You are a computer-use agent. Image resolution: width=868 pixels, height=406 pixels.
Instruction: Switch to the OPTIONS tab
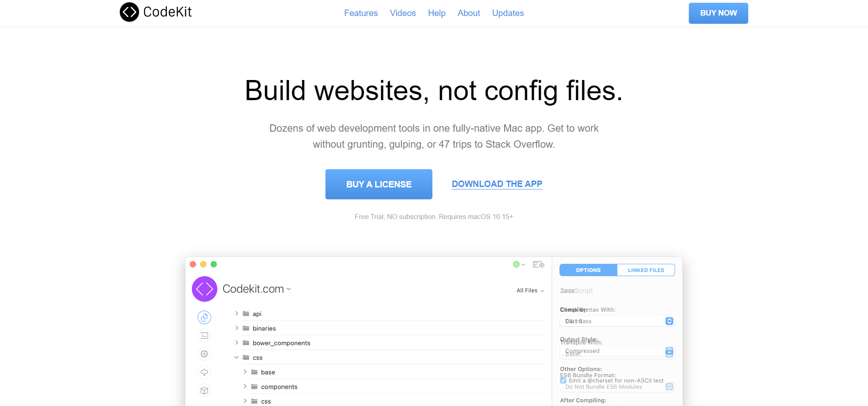pyautogui.click(x=588, y=270)
